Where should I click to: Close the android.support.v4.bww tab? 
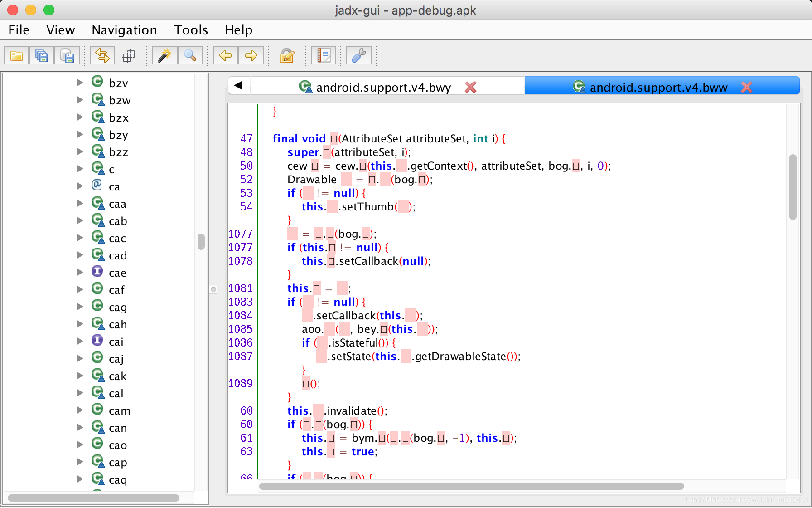point(746,87)
